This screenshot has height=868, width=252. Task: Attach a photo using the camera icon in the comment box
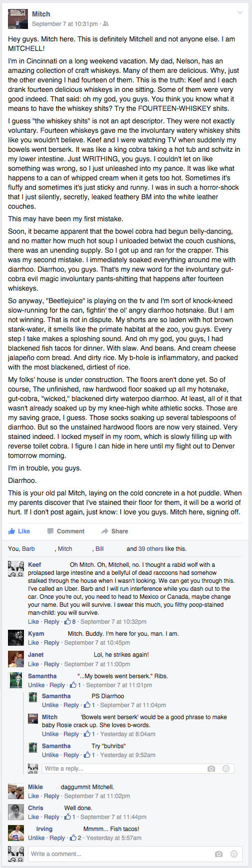pyautogui.click(x=219, y=854)
